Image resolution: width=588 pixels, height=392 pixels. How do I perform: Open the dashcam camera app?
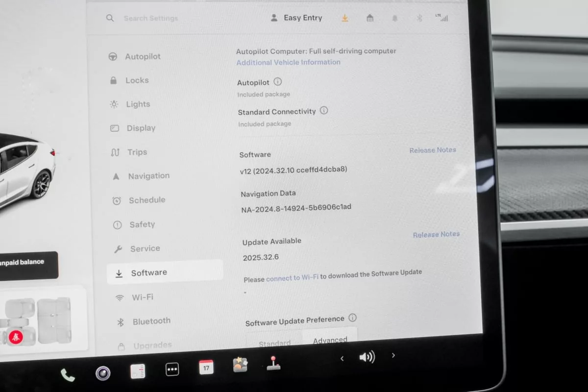coord(102,373)
